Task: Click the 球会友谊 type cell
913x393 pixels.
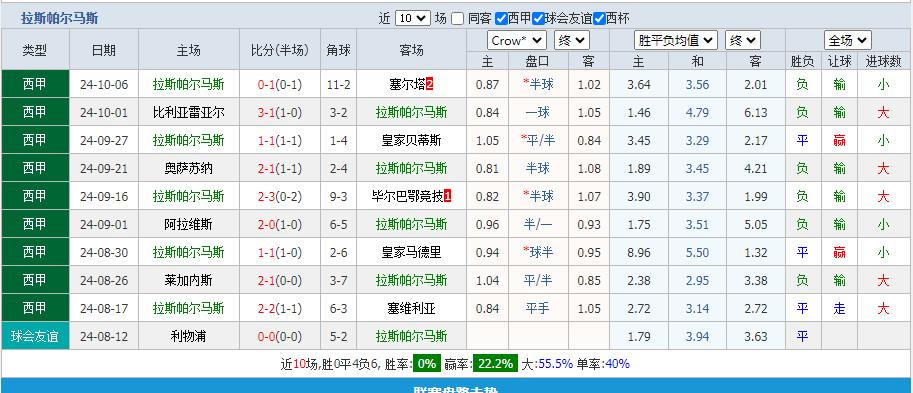Action: click(x=35, y=336)
